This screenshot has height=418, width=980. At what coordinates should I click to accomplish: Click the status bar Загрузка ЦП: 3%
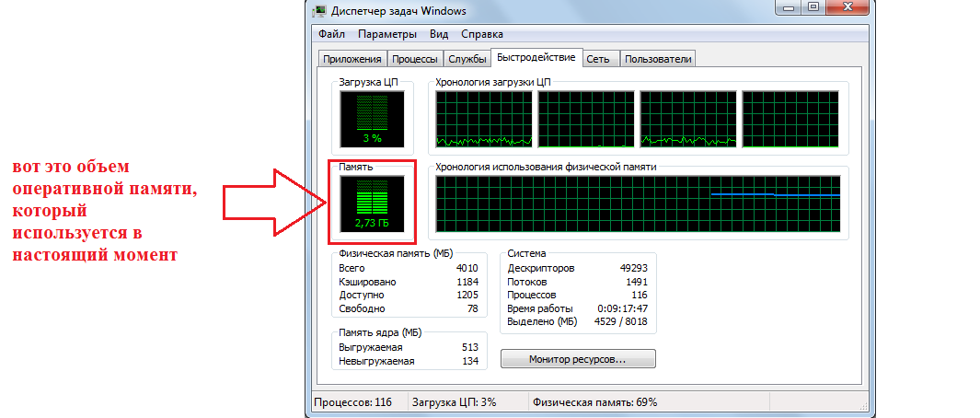click(455, 402)
